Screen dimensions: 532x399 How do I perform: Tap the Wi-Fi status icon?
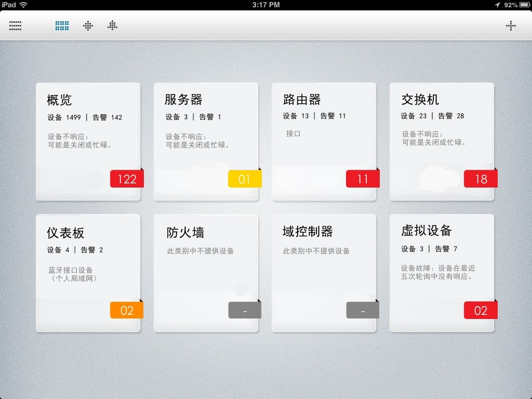point(23,5)
